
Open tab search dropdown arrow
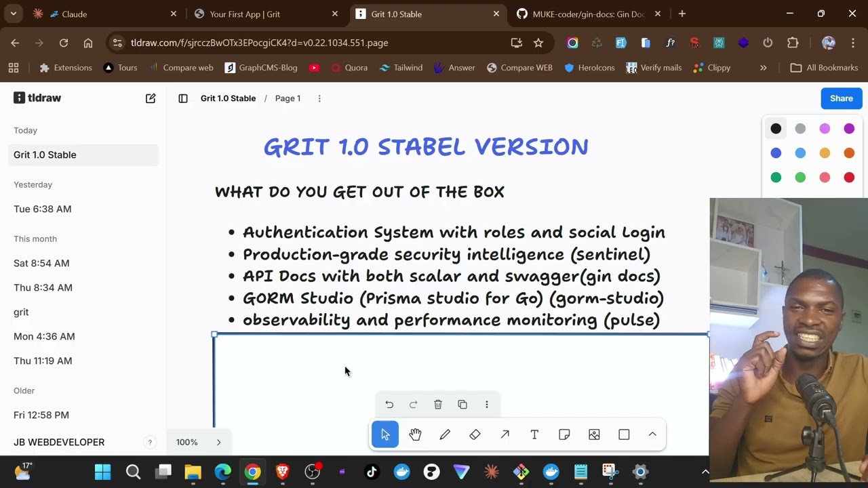tap(14, 14)
